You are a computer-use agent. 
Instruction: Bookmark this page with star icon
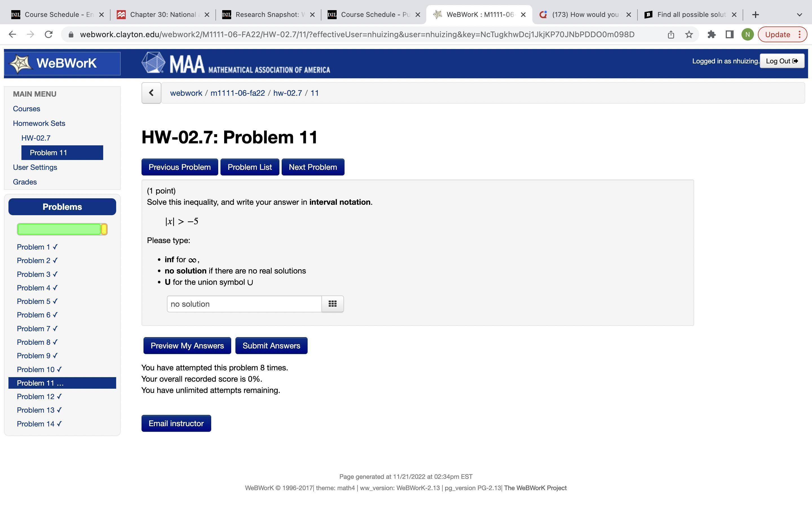689,35
